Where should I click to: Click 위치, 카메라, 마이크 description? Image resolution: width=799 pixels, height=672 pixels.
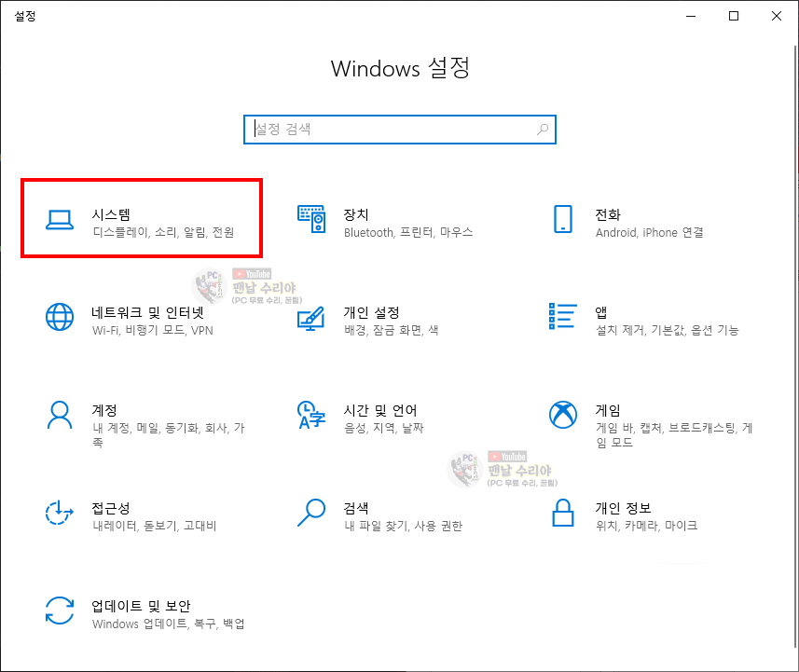click(x=647, y=526)
